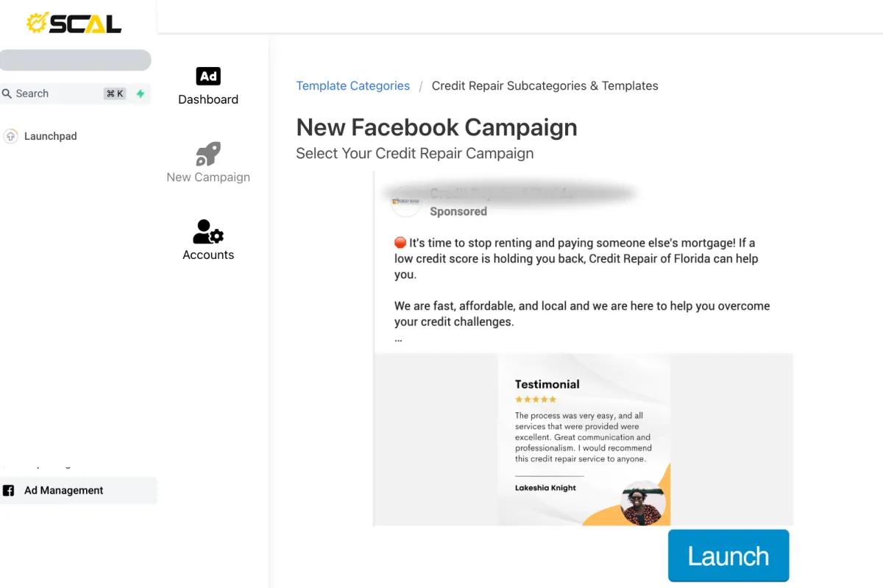
Task: Click the Facebook icon beside Ad Management
Action: click(x=9, y=490)
